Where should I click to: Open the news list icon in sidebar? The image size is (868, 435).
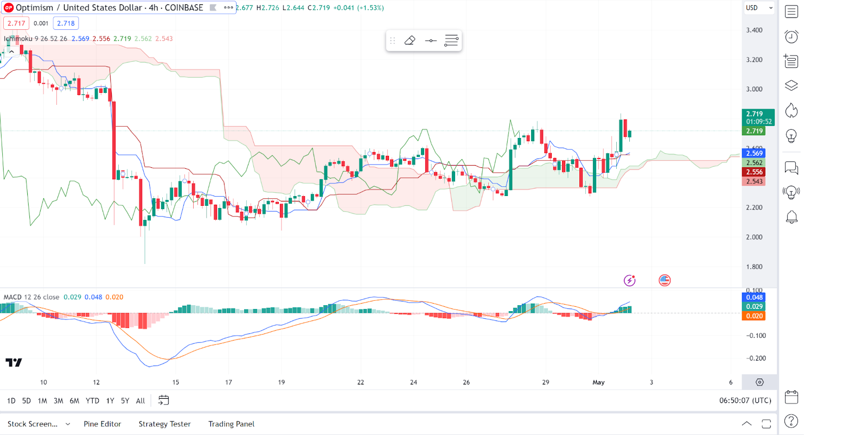792,61
